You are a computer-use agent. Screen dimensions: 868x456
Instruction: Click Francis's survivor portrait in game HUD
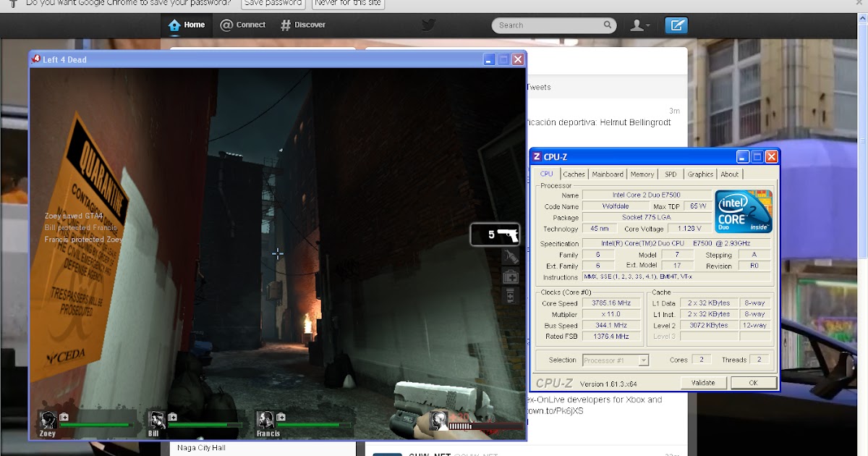[x=265, y=420]
